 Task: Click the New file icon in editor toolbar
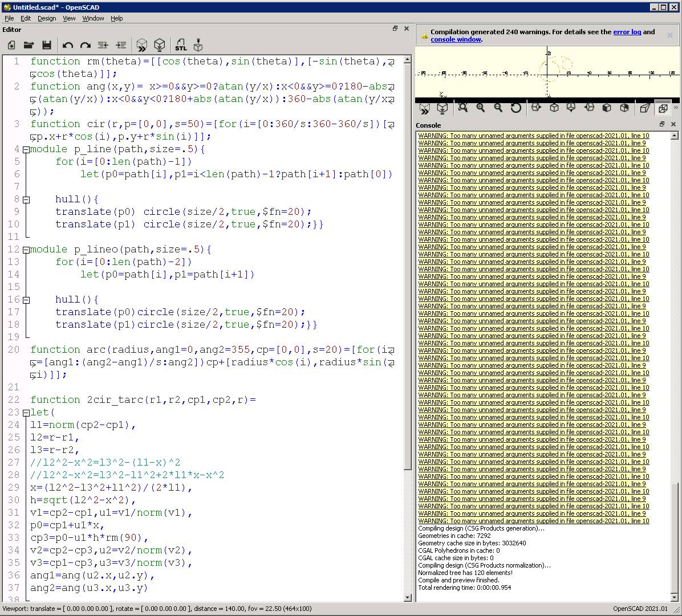(x=11, y=45)
